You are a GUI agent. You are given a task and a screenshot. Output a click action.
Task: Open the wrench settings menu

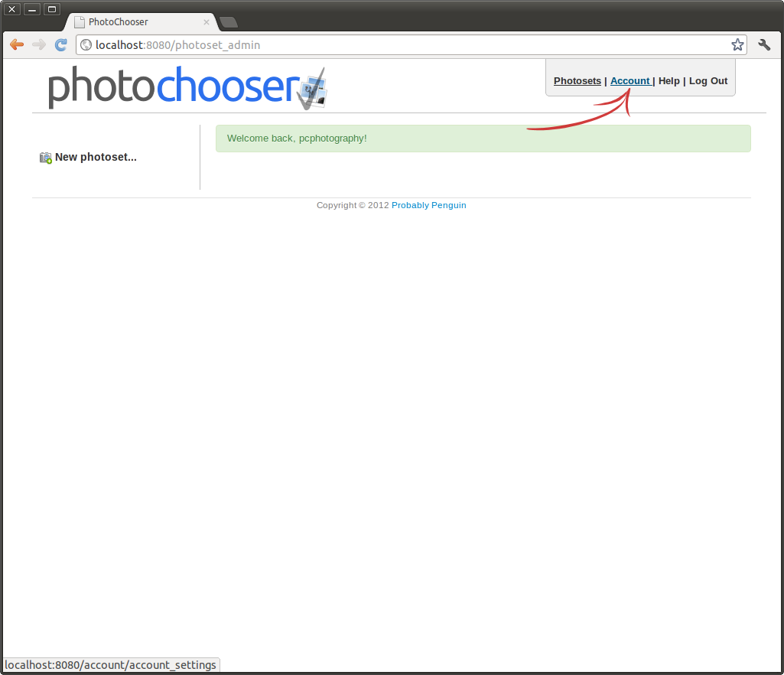764,45
